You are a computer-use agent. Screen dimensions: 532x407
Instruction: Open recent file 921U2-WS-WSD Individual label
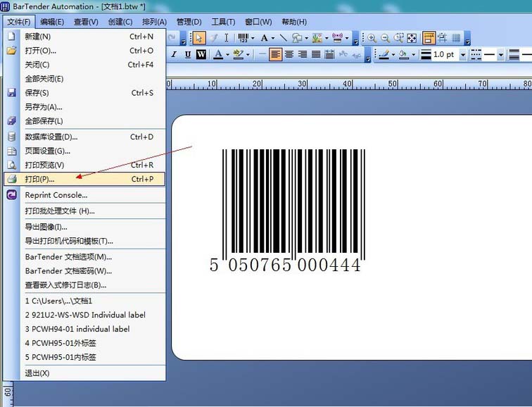(84, 315)
